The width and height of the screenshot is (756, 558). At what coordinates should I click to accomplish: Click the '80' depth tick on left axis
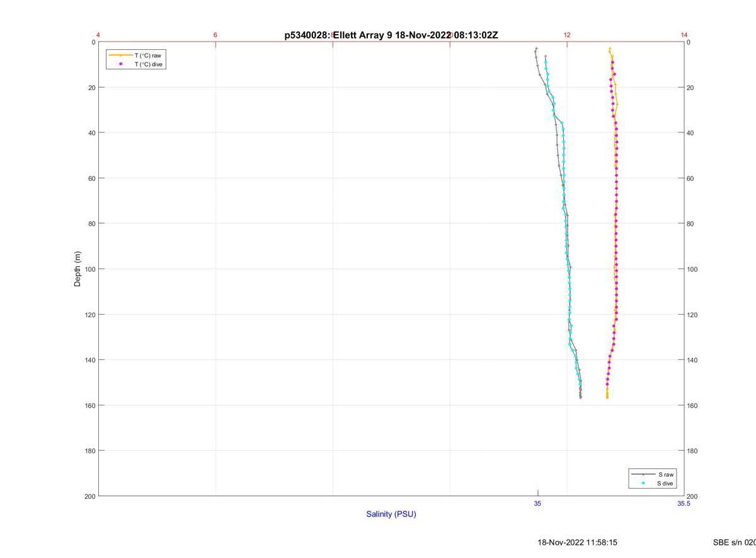[91, 224]
